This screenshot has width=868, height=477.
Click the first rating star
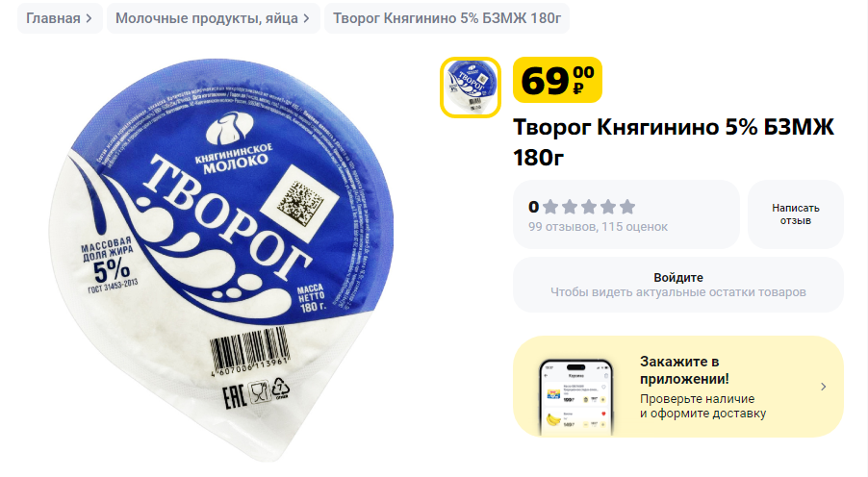click(x=550, y=207)
